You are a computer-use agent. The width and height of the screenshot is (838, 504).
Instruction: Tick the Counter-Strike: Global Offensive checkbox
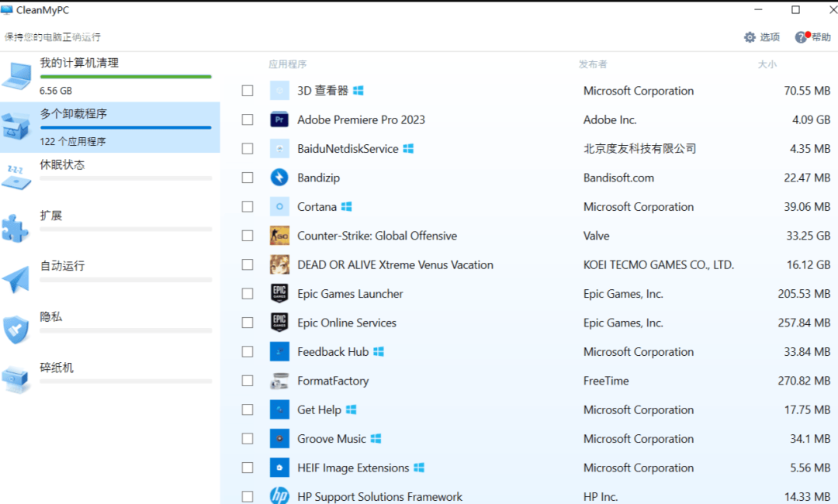pos(248,236)
